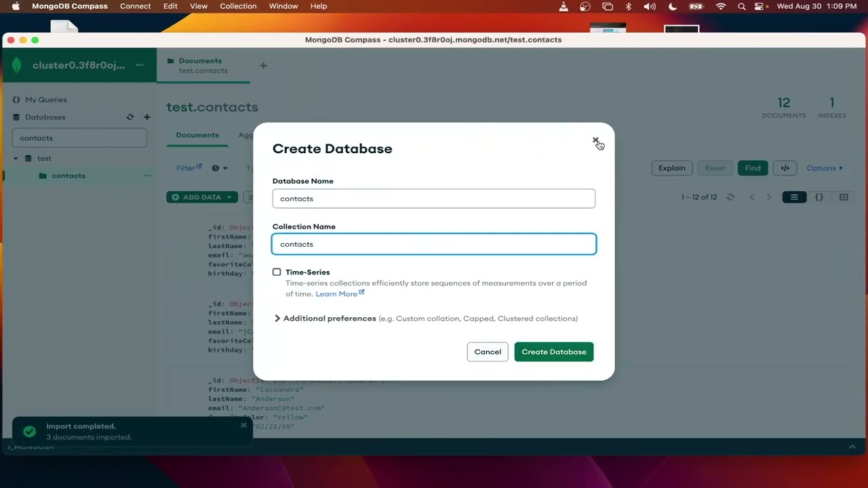Screen dimensions: 868x488
Task: Open the Wi-Fi menu bar icon
Action: point(721,6)
